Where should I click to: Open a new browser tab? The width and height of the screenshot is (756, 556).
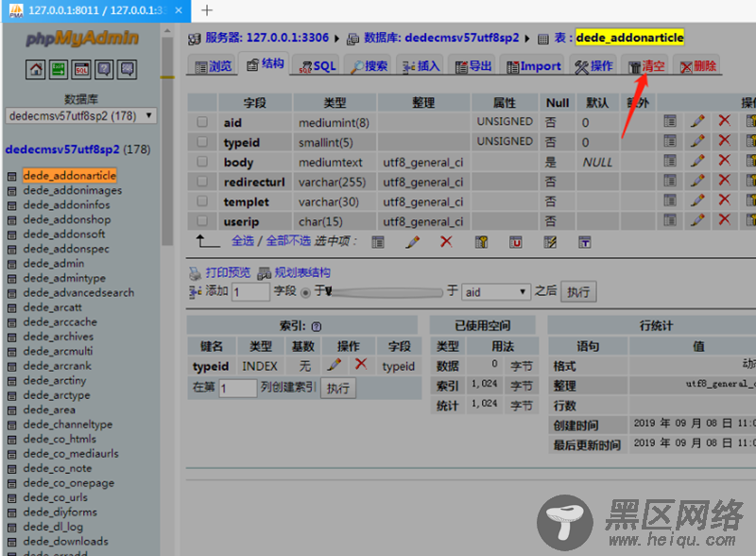(x=207, y=10)
